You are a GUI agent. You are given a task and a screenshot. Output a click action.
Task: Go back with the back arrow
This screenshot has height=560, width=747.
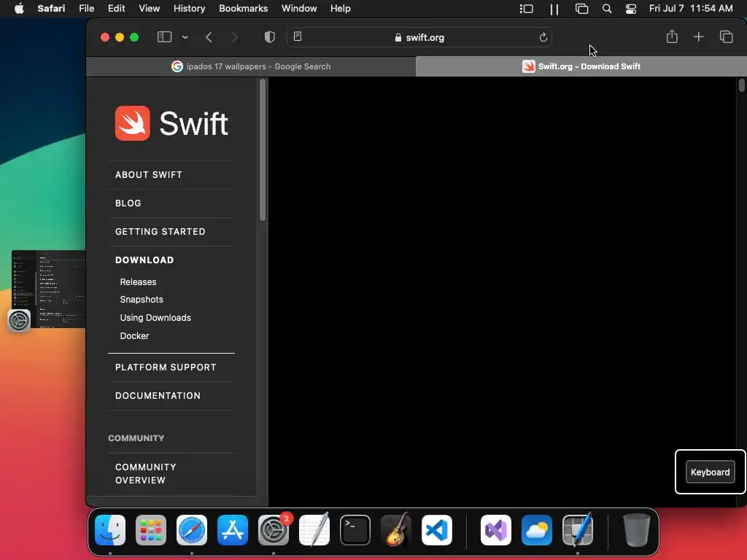(x=209, y=37)
